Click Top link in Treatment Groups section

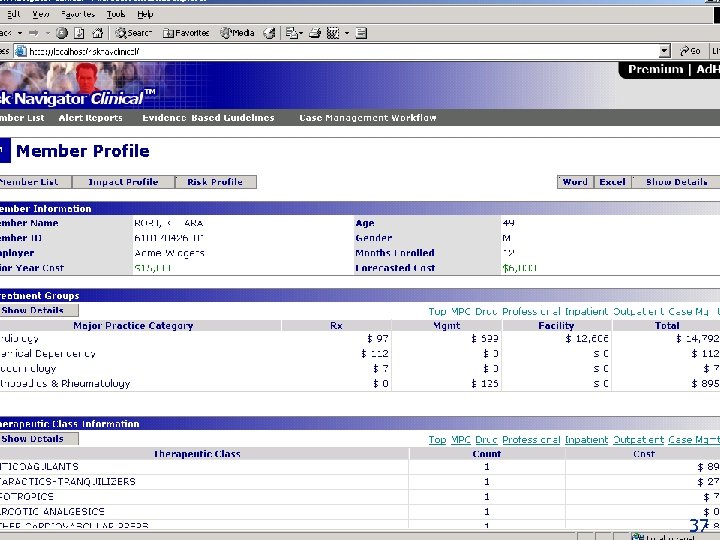click(437, 312)
